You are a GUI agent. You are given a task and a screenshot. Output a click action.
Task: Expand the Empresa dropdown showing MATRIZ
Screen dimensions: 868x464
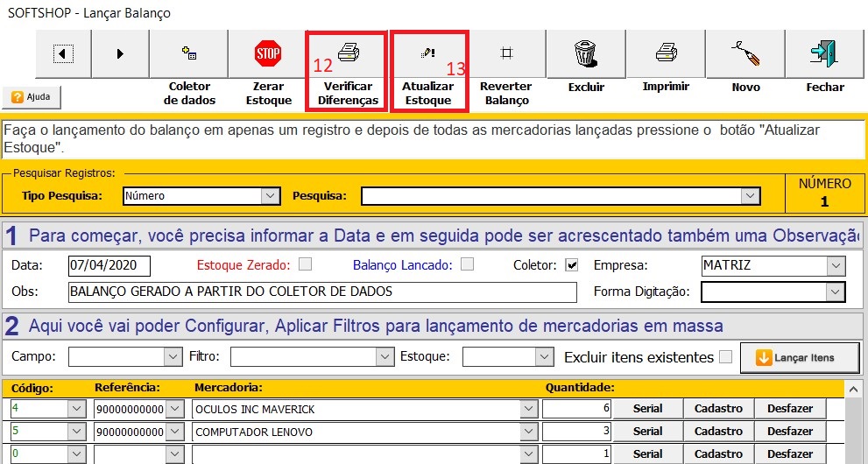pos(836,265)
